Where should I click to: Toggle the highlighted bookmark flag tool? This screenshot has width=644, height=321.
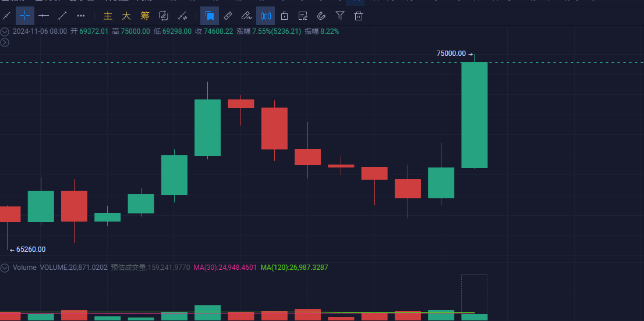[x=210, y=16]
